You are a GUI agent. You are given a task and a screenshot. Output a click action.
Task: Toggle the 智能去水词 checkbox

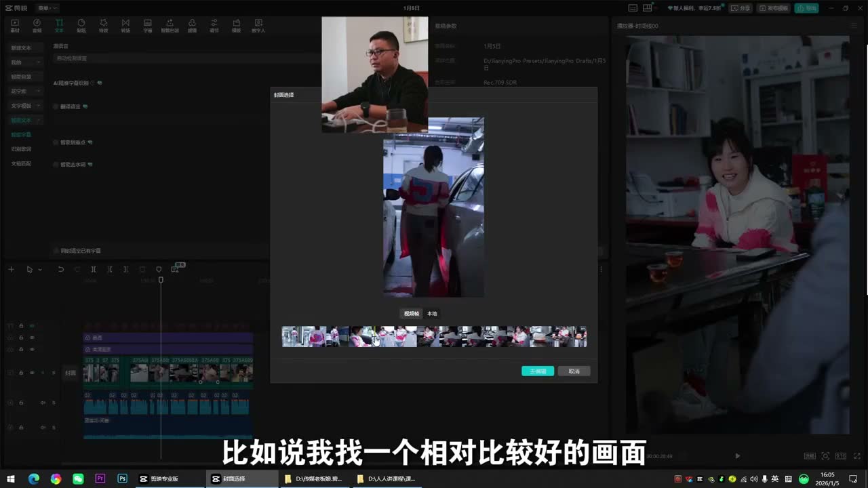coord(56,164)
